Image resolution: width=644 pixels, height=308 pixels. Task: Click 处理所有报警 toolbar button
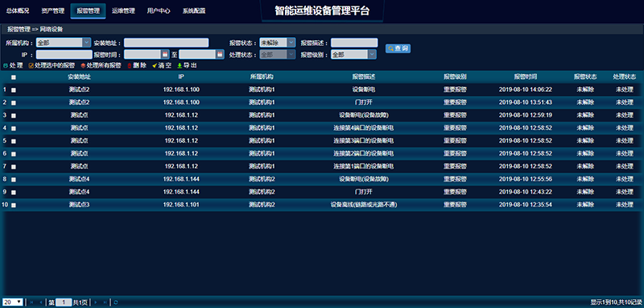click(101, 65)
